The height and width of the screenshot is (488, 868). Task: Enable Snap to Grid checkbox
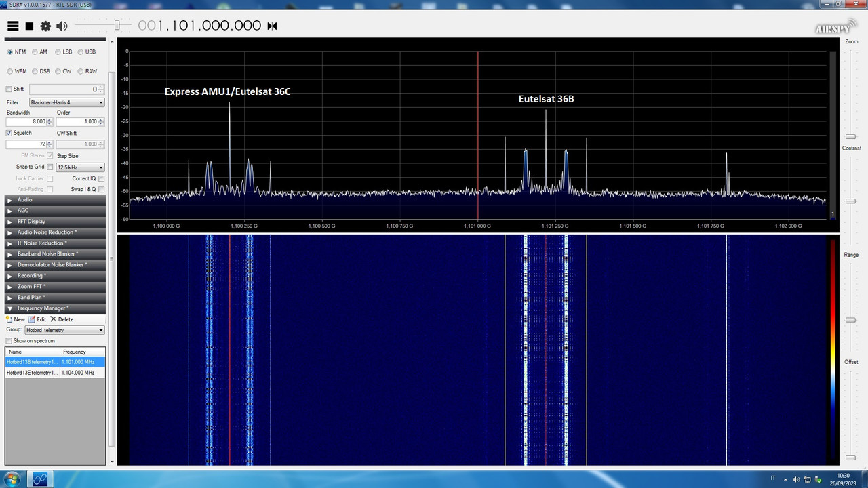(x=50, y=167)
